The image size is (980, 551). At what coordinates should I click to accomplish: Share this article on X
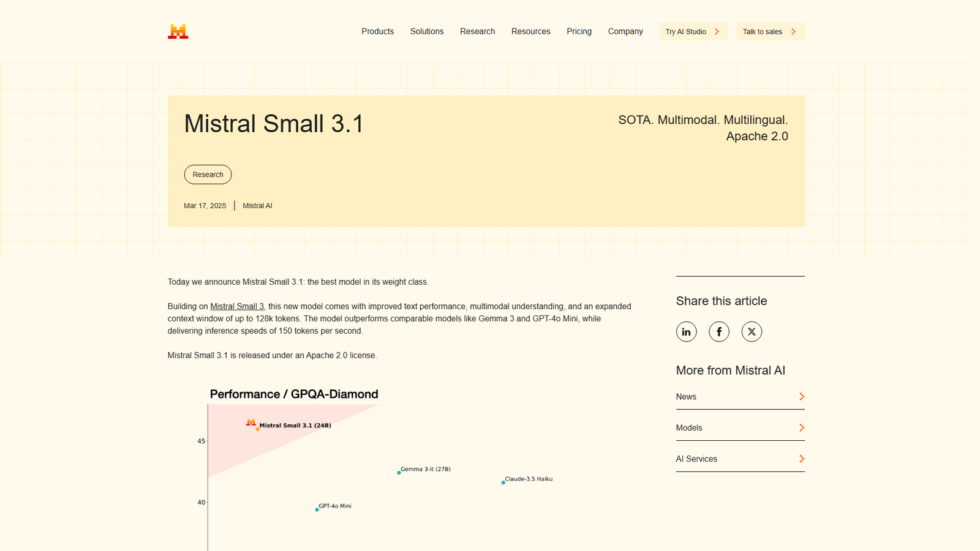pyautogui.click(x=752, y=331)
